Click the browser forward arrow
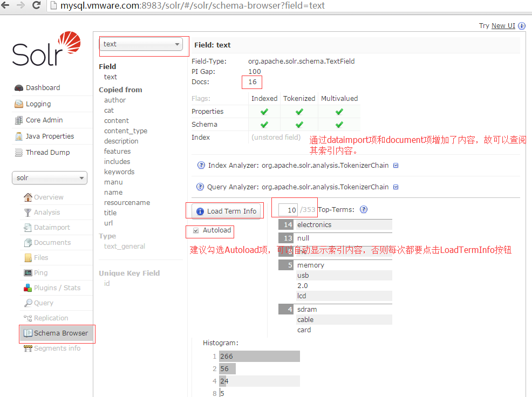 click(x=21, y=5)
